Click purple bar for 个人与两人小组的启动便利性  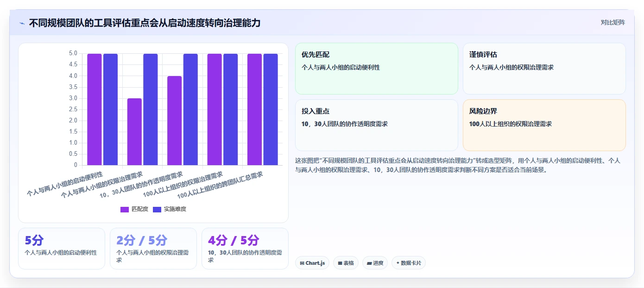(x=95, y=109)
